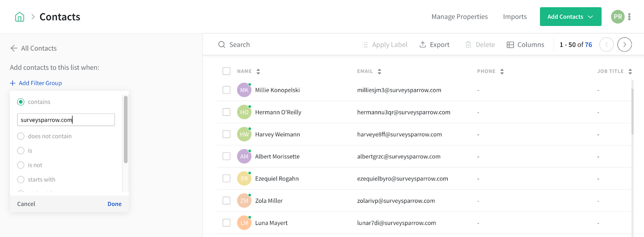Click the Contacts breadcrumb title

point(60,17)
